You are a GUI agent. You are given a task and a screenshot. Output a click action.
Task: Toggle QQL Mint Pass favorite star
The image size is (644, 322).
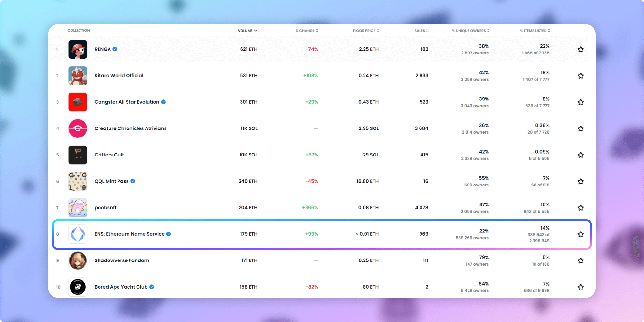(581, 181)
